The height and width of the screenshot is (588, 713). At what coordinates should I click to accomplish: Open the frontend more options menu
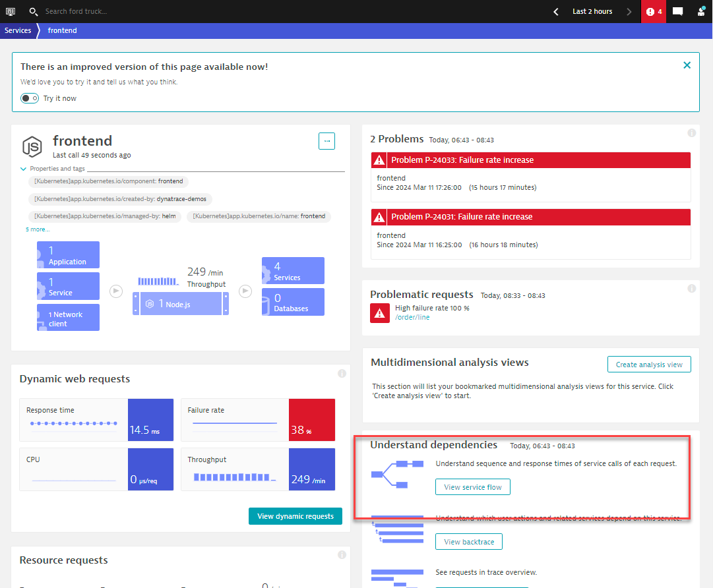(x=326, y=141)
